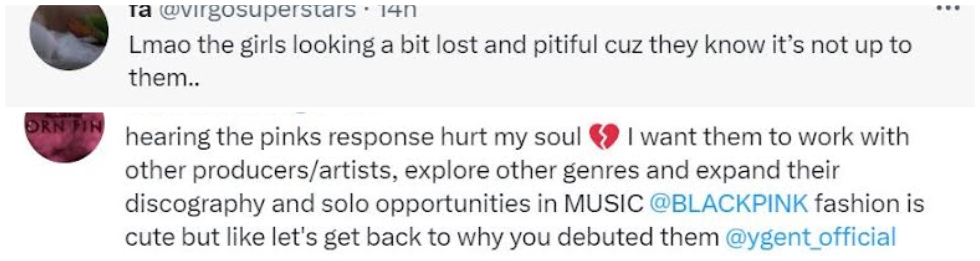980x261 pixels.
Task: Open the @BLACKPINK mention
Action: click(728, 204)
